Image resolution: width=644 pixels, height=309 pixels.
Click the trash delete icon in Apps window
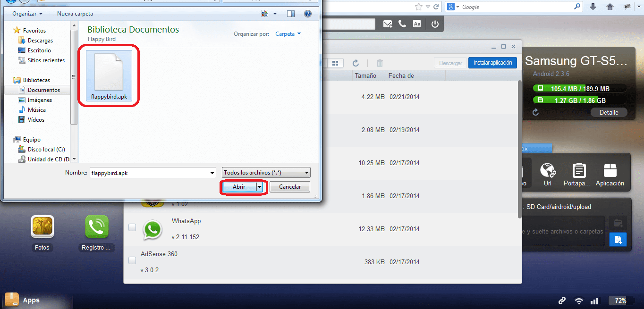[380, 63]
